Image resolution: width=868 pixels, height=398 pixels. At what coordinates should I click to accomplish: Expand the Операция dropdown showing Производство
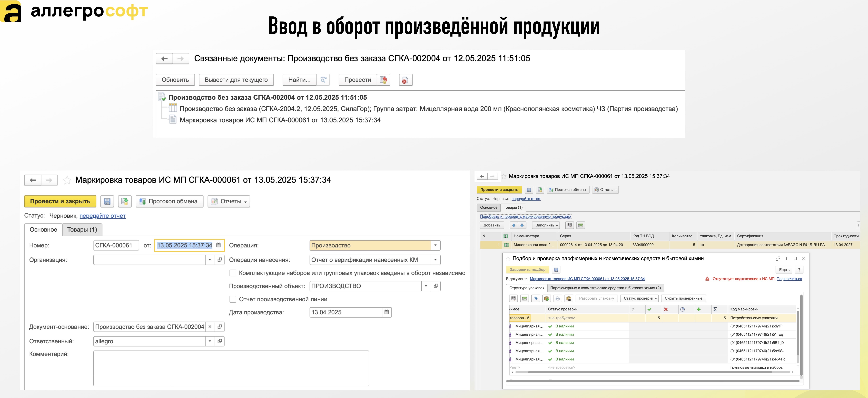coord(435,245)
